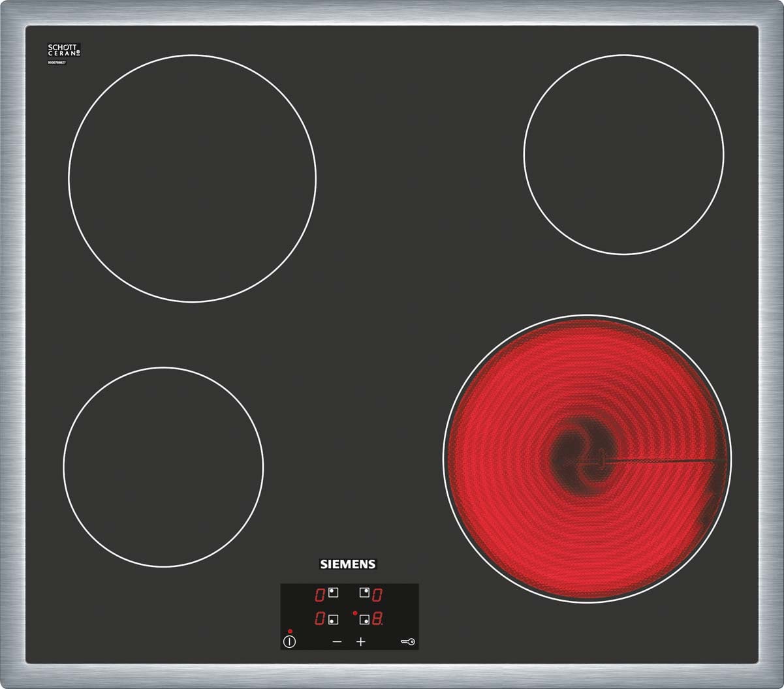Select the rear-right zone selector icon
Image resolution: width=784 pixels, height=689 pixels.
pos(364,592)
